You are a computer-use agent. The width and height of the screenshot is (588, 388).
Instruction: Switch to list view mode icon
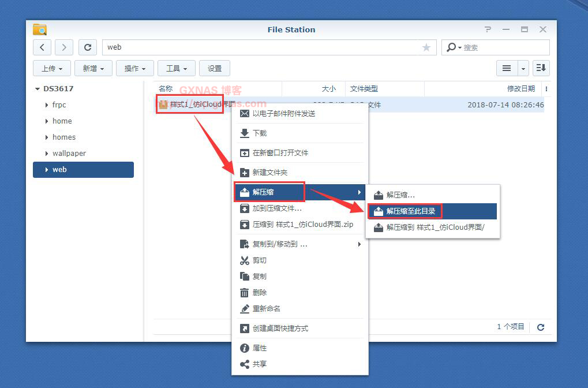tap(507, 68)
